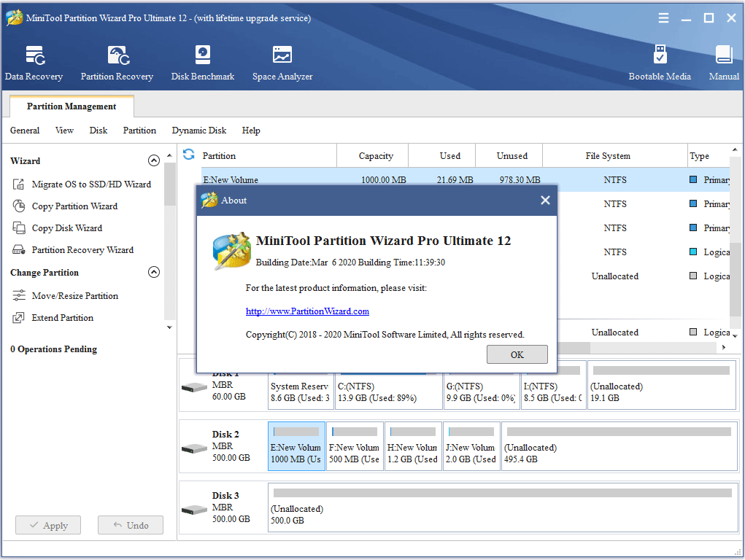Select the Partition Management tab
Viewport: 745px width, 560px height.
(72, 106)
